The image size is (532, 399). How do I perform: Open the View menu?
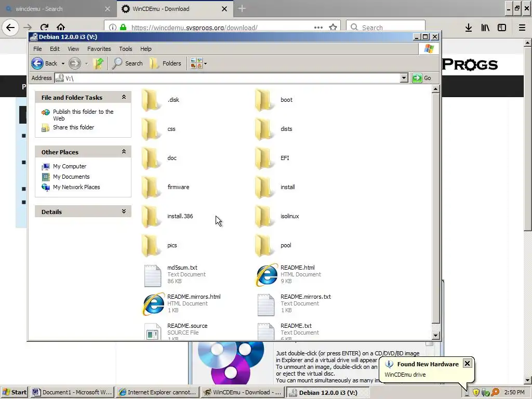pyautogui.click(x=73, y=49)
